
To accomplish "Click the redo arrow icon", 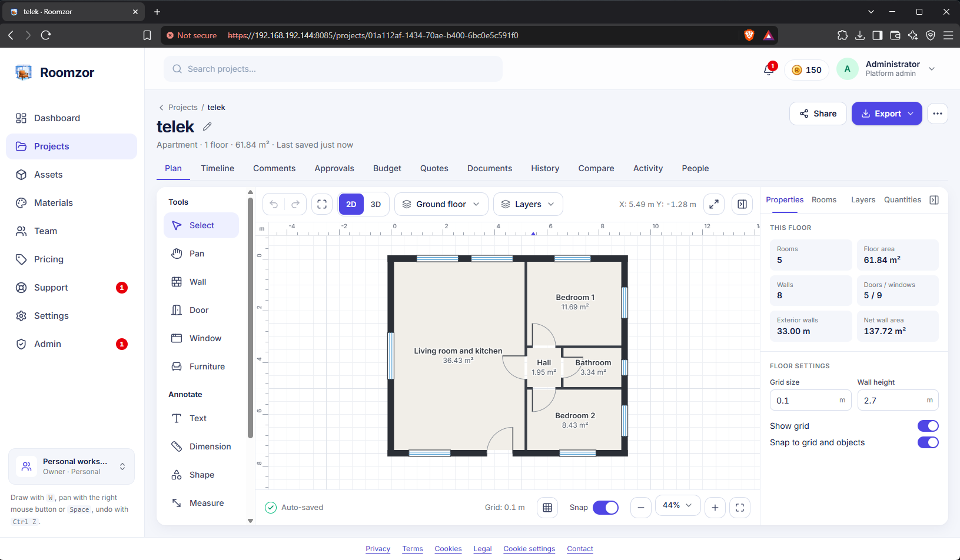I will [x=295, y=204].
